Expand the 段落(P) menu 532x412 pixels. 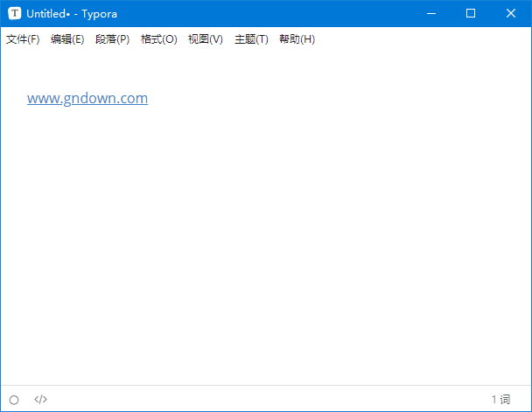[x=112, y=39]
